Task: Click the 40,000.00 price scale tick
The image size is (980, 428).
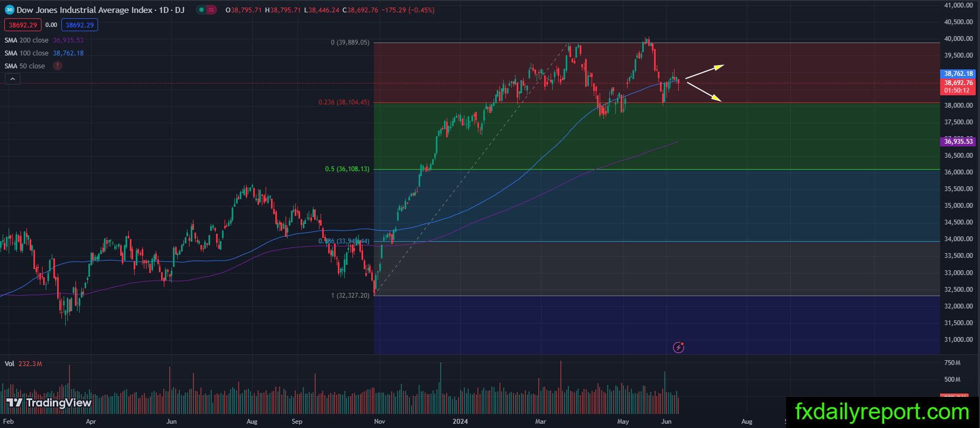Action: (x=958, y=39)
